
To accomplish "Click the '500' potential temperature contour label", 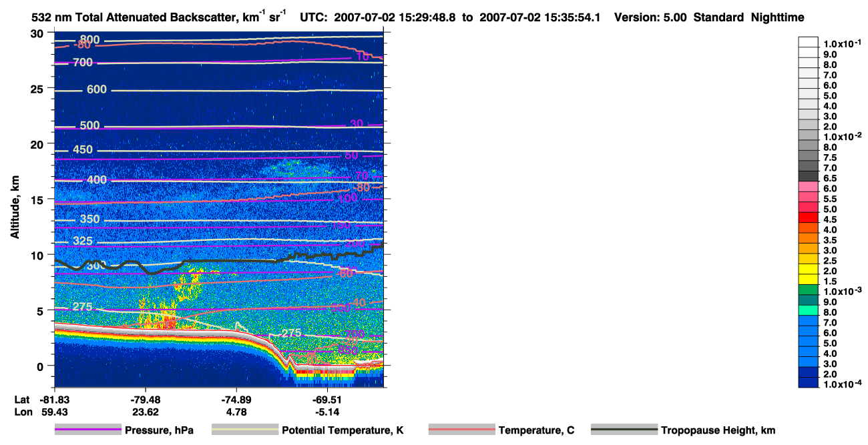I will coord(89,125).
